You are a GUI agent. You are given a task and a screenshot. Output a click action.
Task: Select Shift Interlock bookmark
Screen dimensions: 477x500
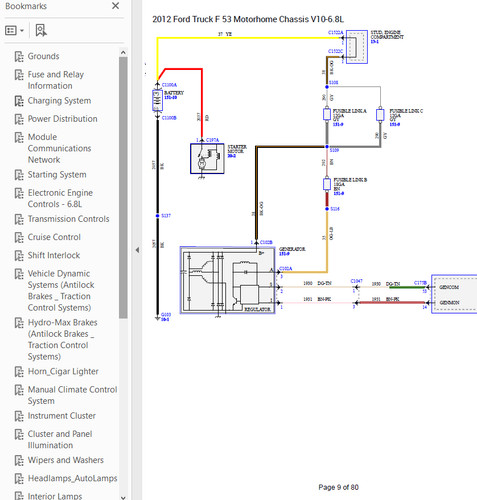tap(54, 255)
